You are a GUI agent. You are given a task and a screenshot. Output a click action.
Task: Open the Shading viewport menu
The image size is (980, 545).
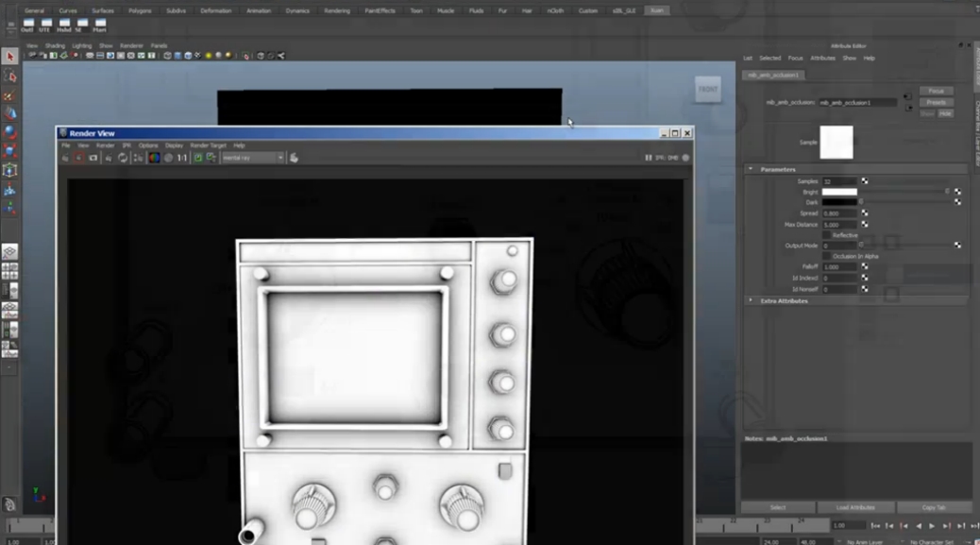pyautogui.click(x=55, y=45)
